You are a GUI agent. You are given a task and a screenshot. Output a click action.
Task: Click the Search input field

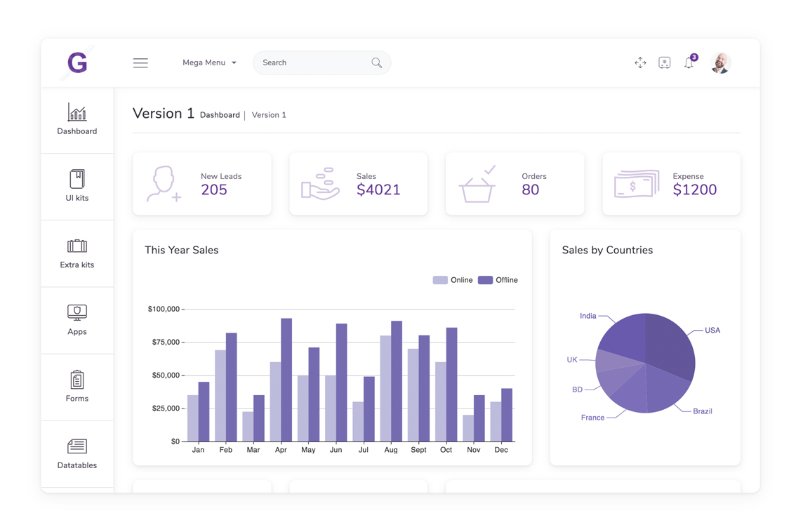pyautogui.click(x=321, y=62)
